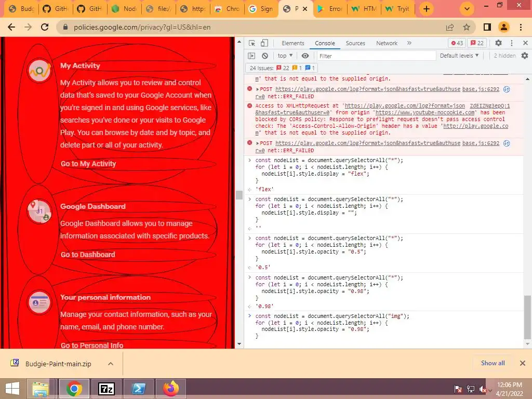Viewport: 532px width, 399px height.
Task: Click the console Filter input field
Action: click(x=376, y=56)
